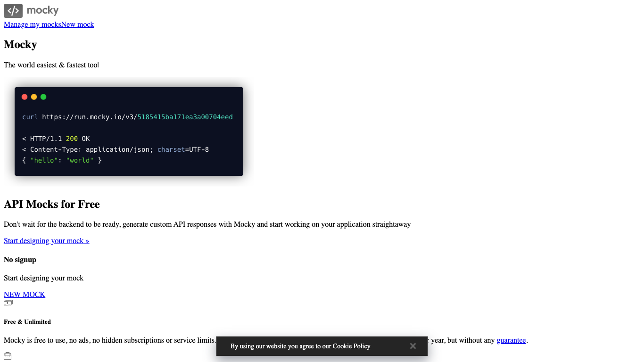Open Manage my mocks link
Image resolution: width=644 pixels, height=362 pixels.
coord(33,25)
